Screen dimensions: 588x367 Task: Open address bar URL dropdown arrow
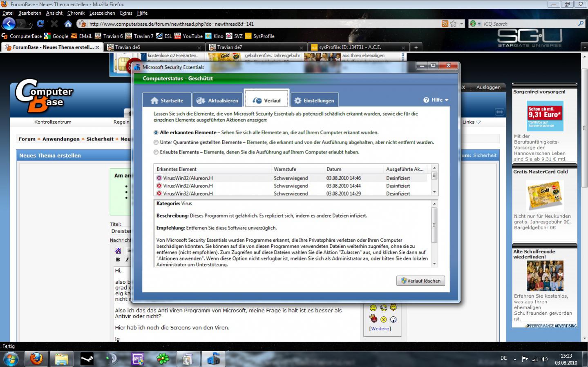(462, 24)
